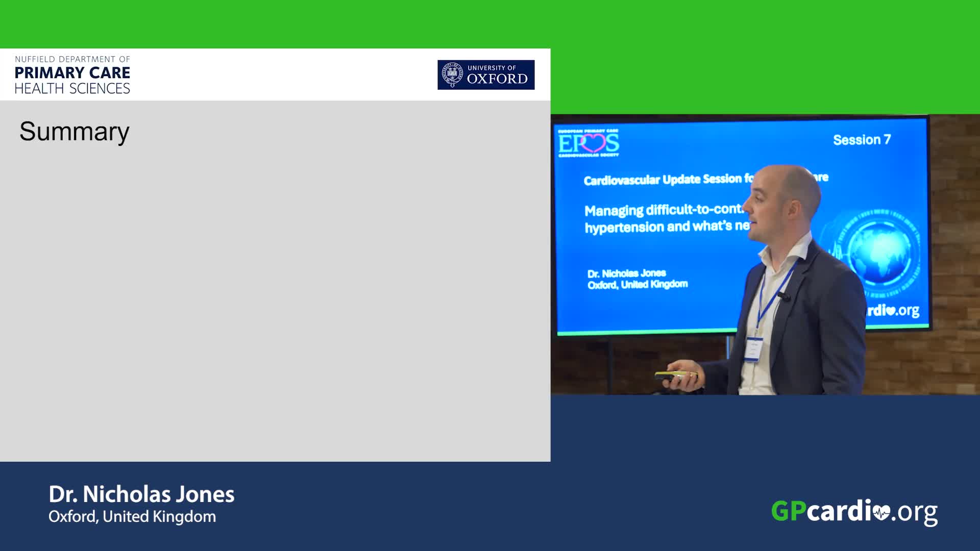Click the Oxford crest emblem
This screenshot has height=551, width=980.
coord(452,75)
